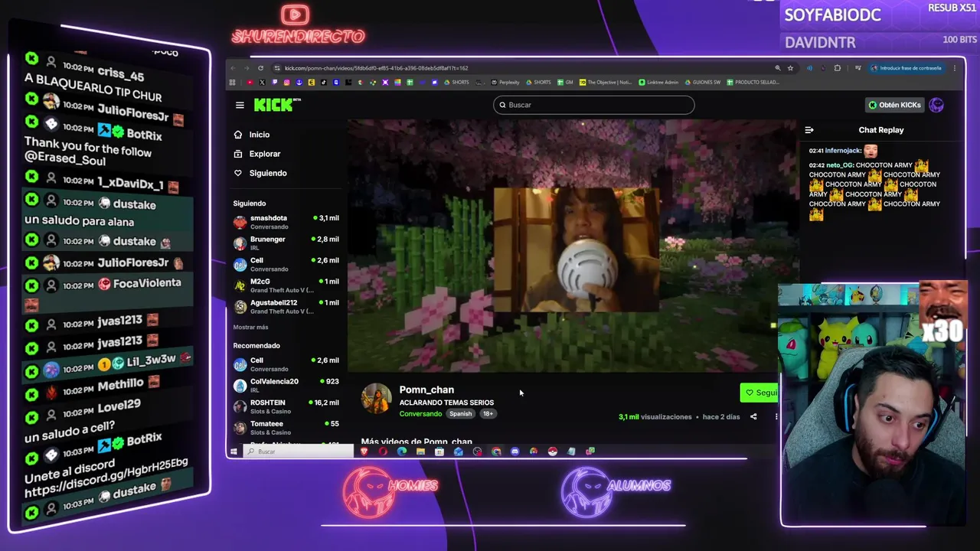
Task: Open the video options three-dot menu
Action: point(776,417)
